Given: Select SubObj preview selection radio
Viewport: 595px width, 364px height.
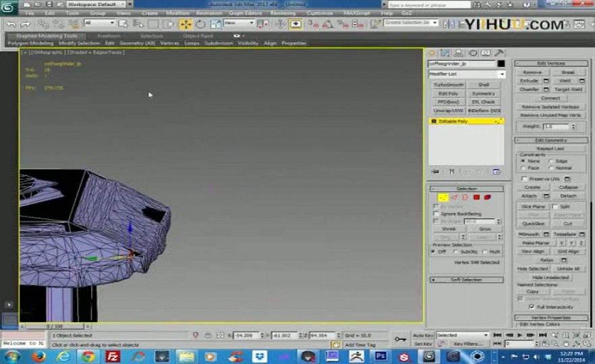Looking at the screenshot, I should (x=456, y=252).
